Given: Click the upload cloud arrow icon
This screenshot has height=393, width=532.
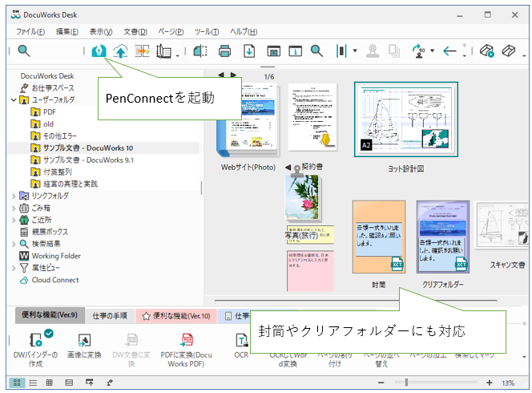Looking at the screenshot, I should pos(121,51).
